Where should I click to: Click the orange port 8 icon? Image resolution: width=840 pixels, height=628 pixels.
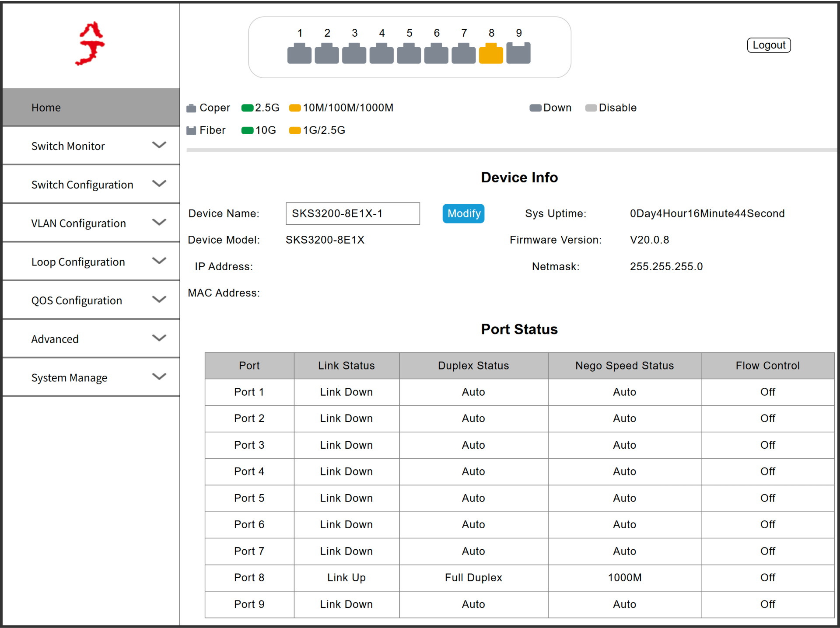pyautogui.click(x=491, y=54)
